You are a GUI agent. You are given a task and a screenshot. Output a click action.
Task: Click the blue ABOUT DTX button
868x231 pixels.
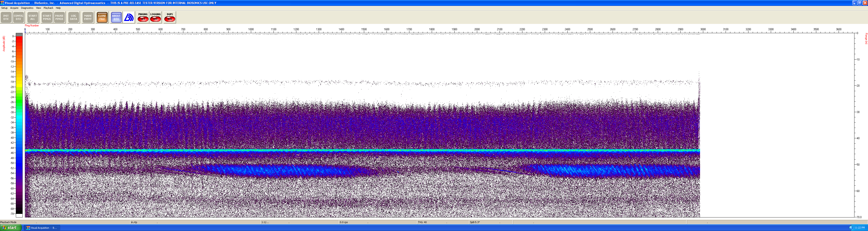coord(116,18)
